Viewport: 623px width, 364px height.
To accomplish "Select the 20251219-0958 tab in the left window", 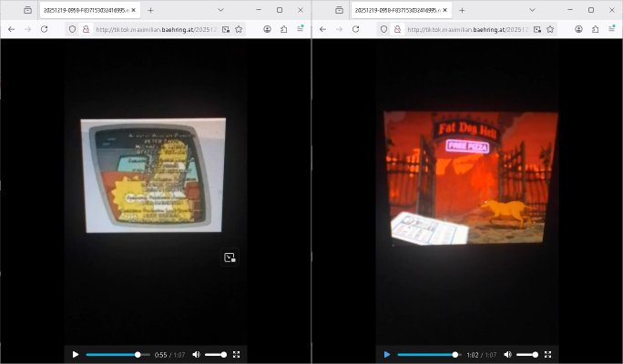I will (85, 10).
